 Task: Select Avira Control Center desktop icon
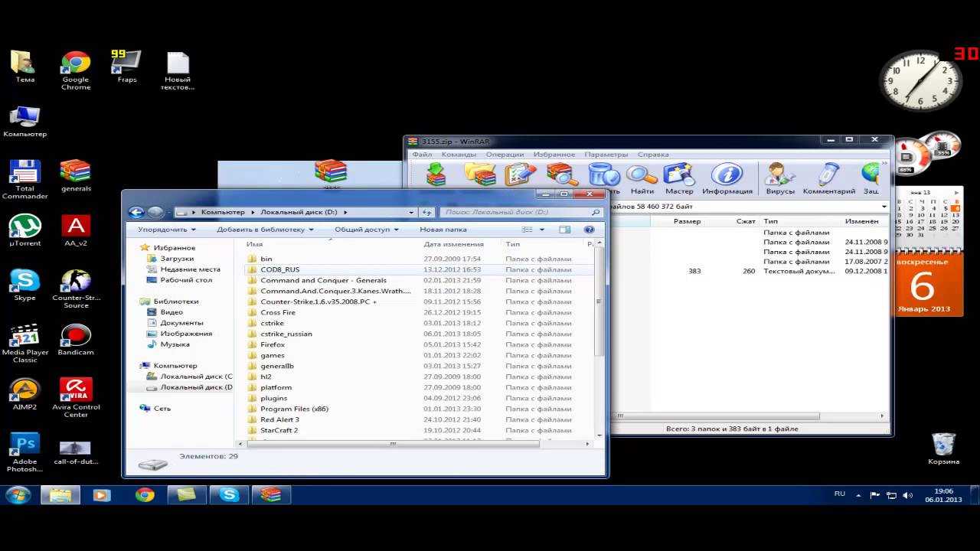pos(76,398)
